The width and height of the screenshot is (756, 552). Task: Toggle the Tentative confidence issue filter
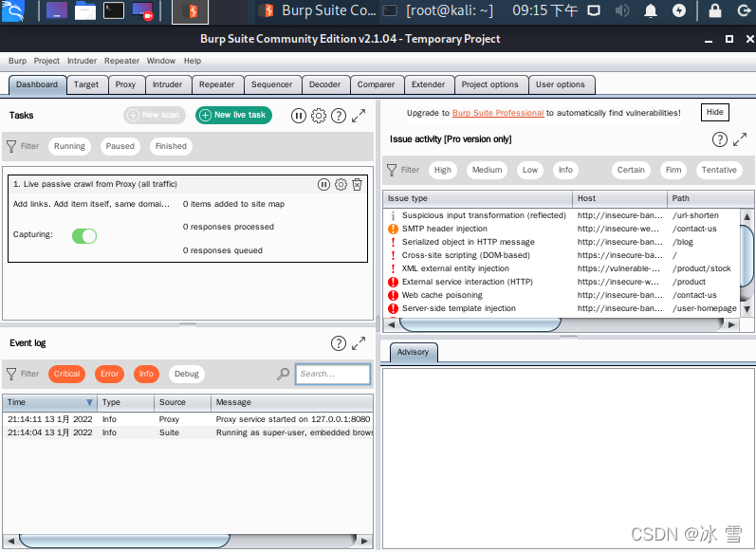click(x=719, y=170)
